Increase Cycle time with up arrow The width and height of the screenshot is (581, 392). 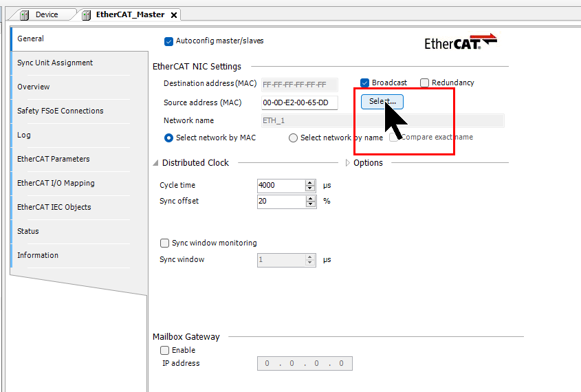pos(310,182)
